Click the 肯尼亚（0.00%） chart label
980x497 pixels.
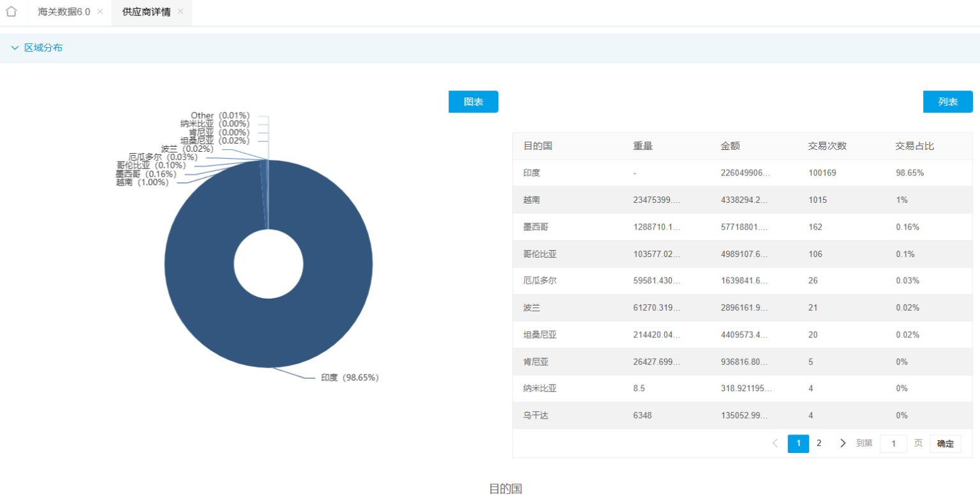[x=219, y=132]
